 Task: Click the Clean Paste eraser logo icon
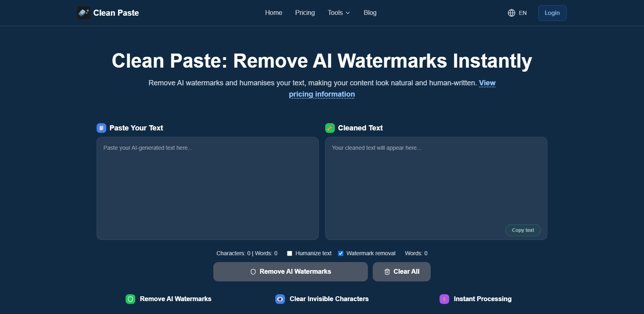84,13
